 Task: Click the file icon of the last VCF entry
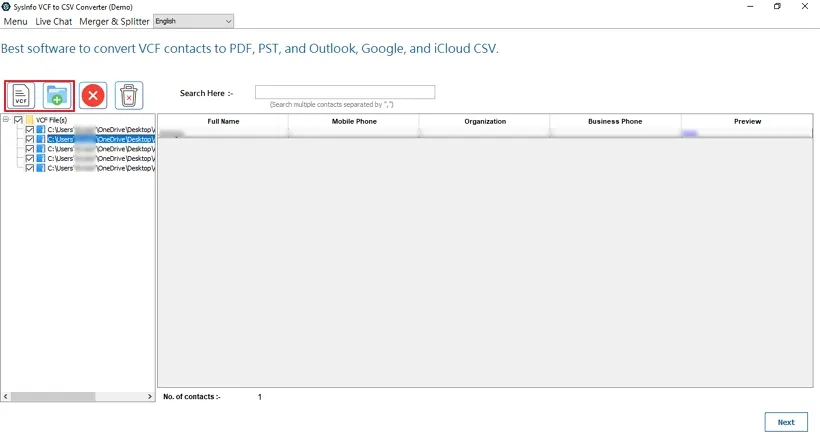(41, 168)
